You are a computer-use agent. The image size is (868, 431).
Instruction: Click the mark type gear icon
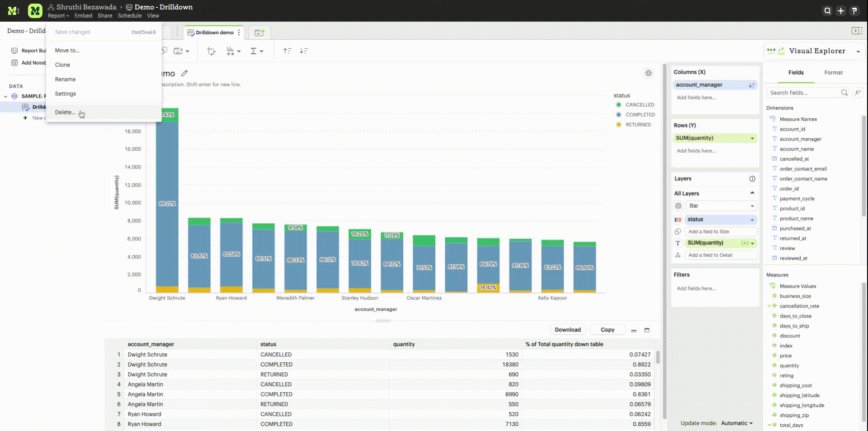678,206
